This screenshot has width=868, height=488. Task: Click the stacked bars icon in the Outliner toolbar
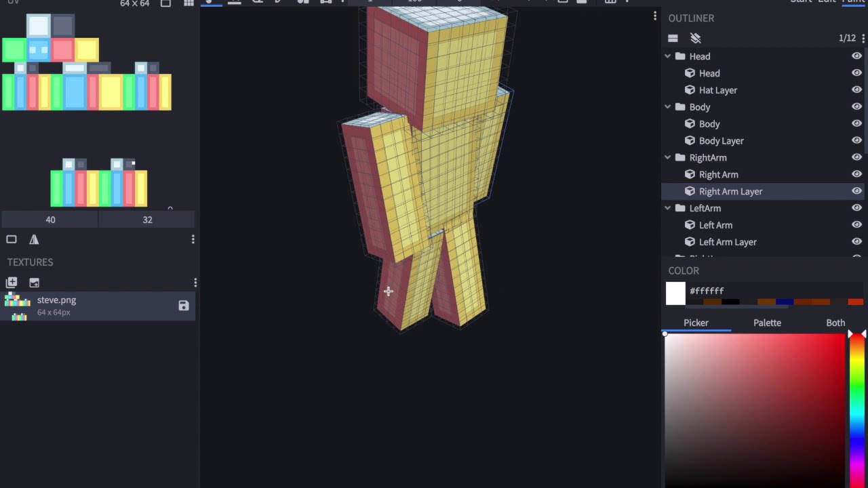673,38
